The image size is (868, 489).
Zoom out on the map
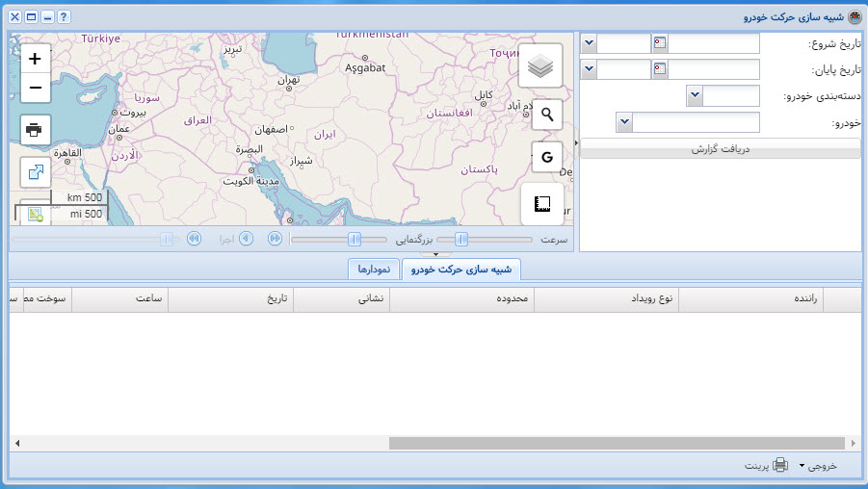click(x=36, y=88)
